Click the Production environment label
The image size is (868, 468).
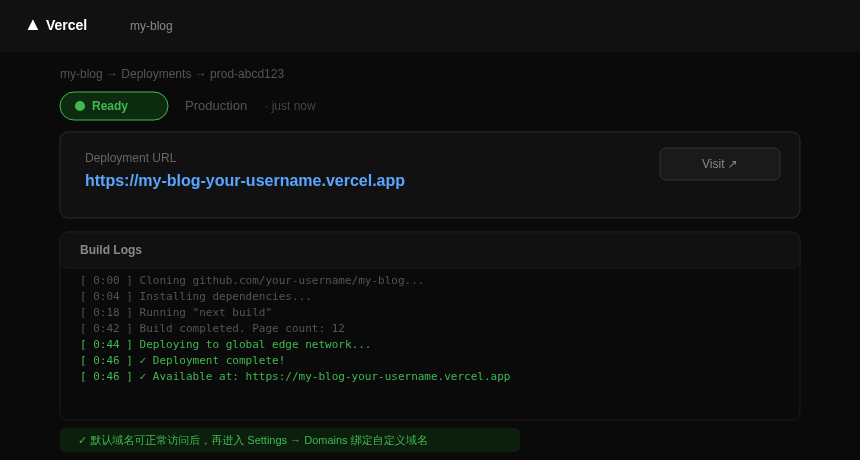pyautogui.click(x=216, y=106)
